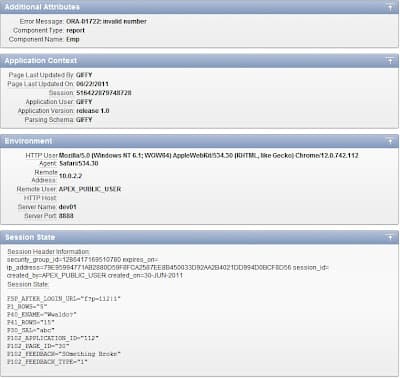The image size is (400, 378).
Task: Collapse the Additional Attributes region
Action: [390, 7]
